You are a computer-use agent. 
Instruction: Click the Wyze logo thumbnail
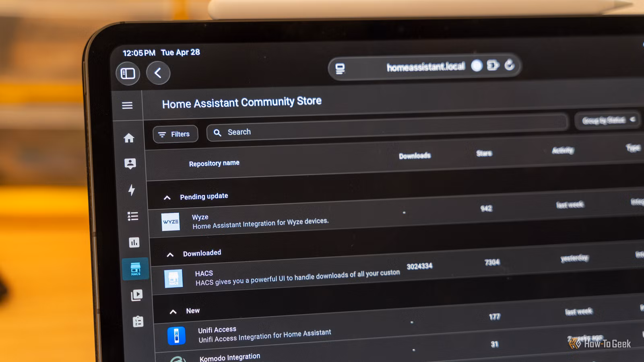point(171,222)
